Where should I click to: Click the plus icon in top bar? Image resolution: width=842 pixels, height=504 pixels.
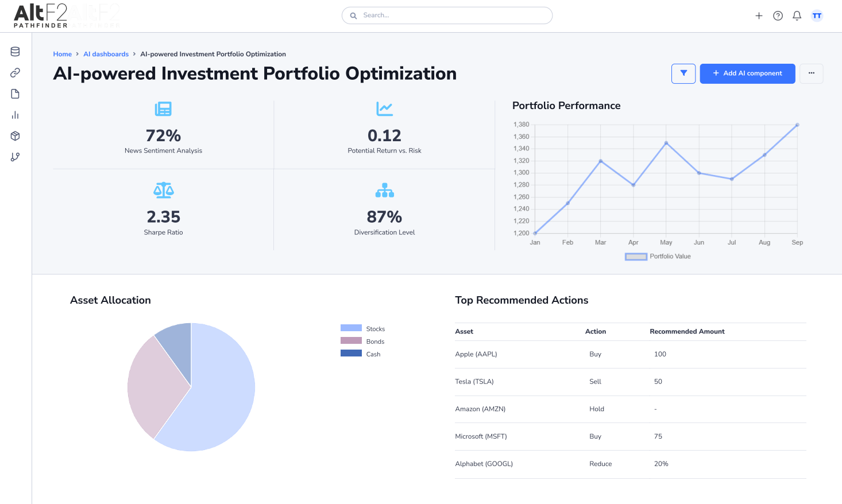coord(759,16)
